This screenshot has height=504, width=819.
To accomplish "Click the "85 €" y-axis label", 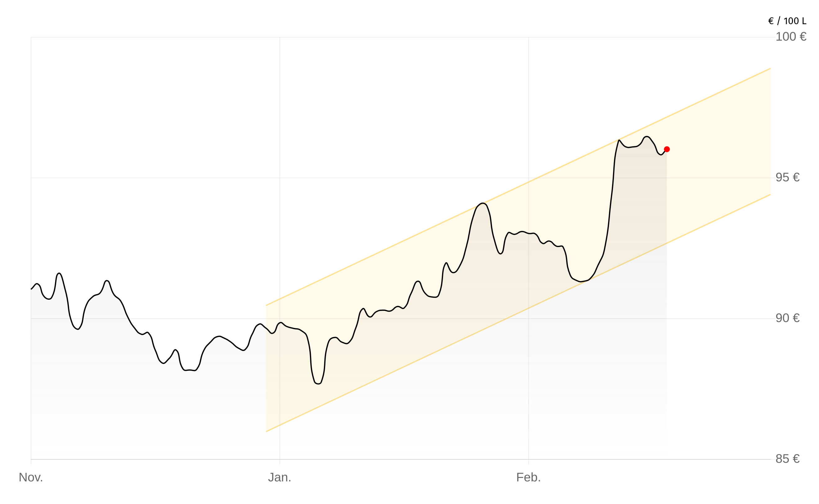I will point(787,459).
